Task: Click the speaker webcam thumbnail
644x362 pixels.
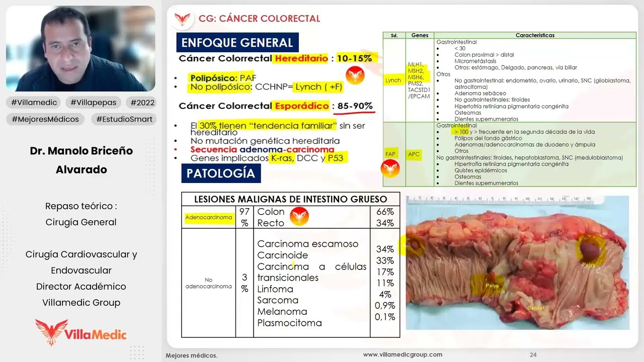Action: tap(80, 48)
